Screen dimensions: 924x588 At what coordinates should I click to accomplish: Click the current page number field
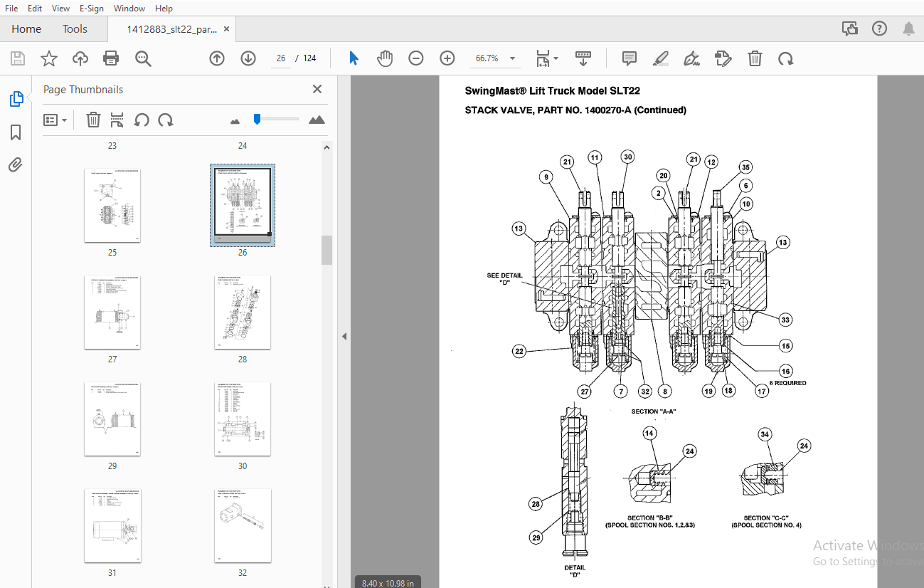pyautogui.click(x=281, y=58)
